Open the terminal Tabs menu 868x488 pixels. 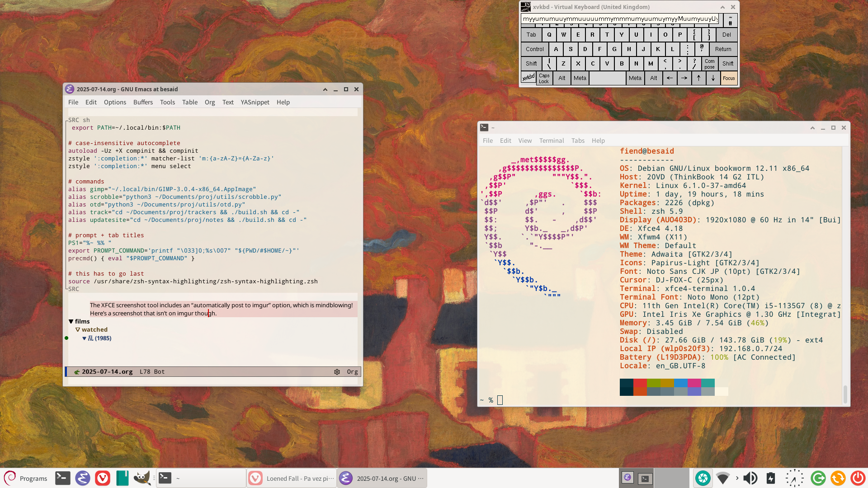pyautogui.click(x=578, y=141)
